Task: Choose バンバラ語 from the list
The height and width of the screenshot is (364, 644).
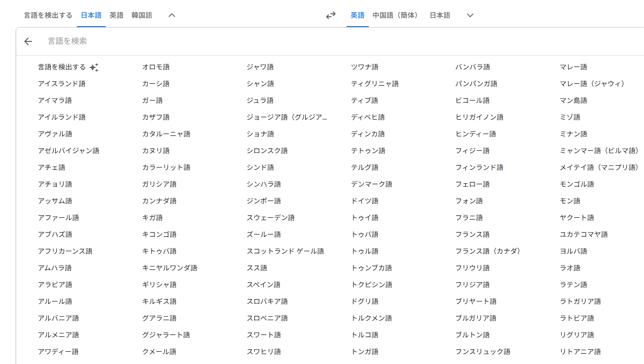Action: tap(472, 67)
